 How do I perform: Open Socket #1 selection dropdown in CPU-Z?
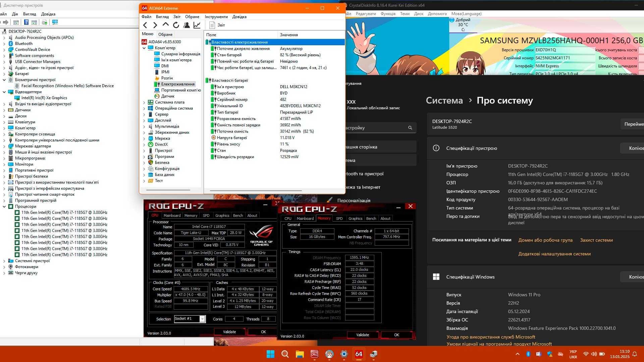(x=202, y=319)
